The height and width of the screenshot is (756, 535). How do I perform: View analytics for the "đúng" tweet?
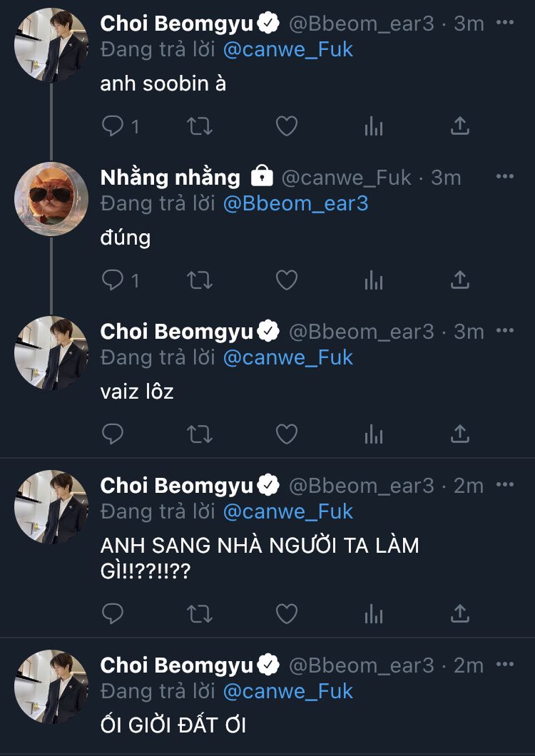374,280
